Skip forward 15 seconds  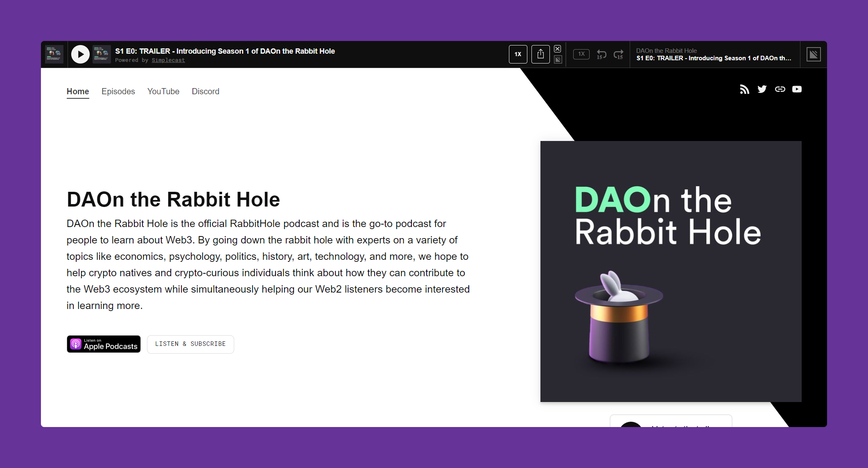[x=619, y=54]
